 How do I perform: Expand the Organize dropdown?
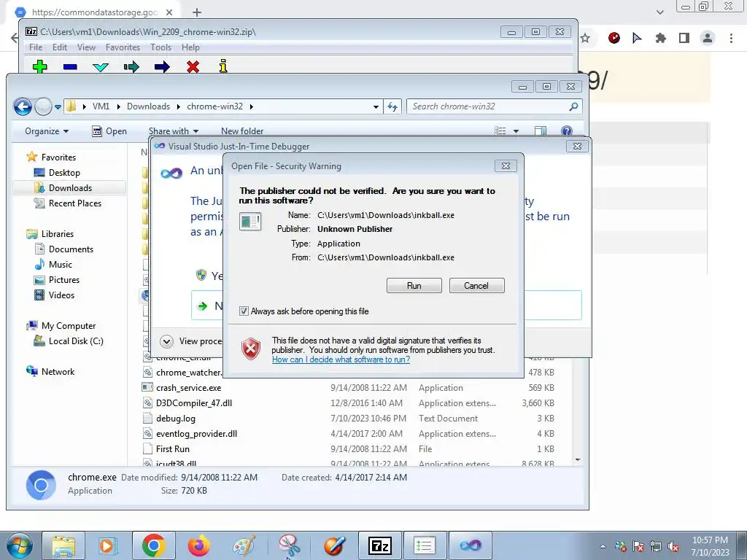click(47, 131)
